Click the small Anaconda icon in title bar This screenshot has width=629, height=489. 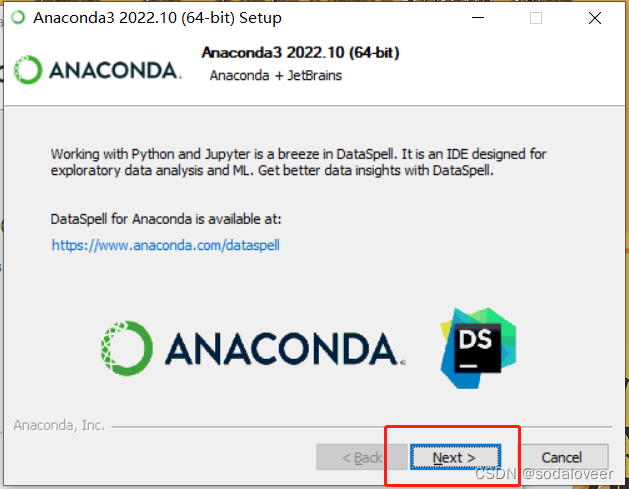[18, 18]
